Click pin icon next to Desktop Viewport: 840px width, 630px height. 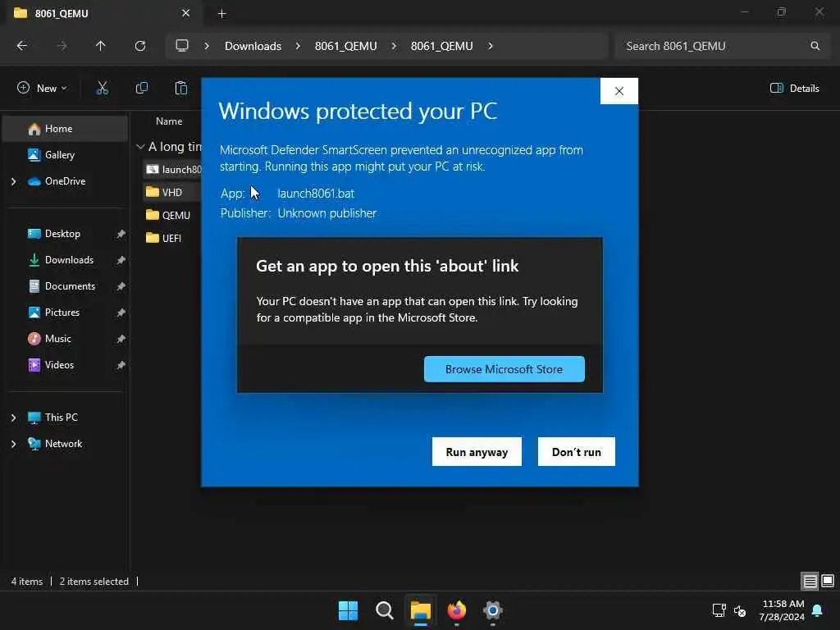pos(121,234)
